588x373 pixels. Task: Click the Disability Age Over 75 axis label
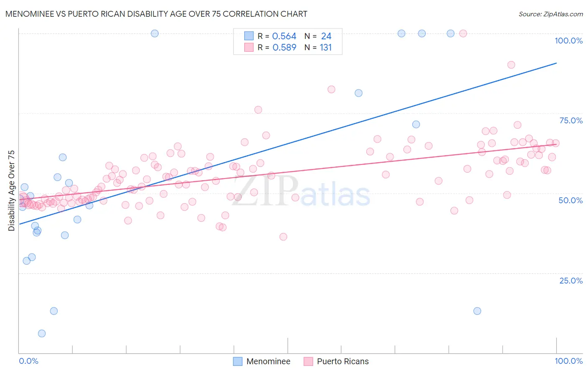[x=11, y=190]
